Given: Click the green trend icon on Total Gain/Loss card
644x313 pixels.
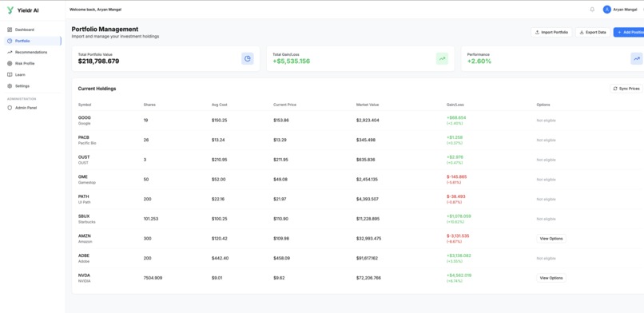Looking at the screenshot, I should coord(443,58).
